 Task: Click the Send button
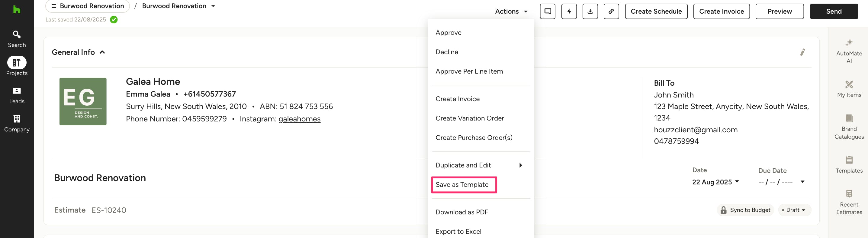coord(833,12)
